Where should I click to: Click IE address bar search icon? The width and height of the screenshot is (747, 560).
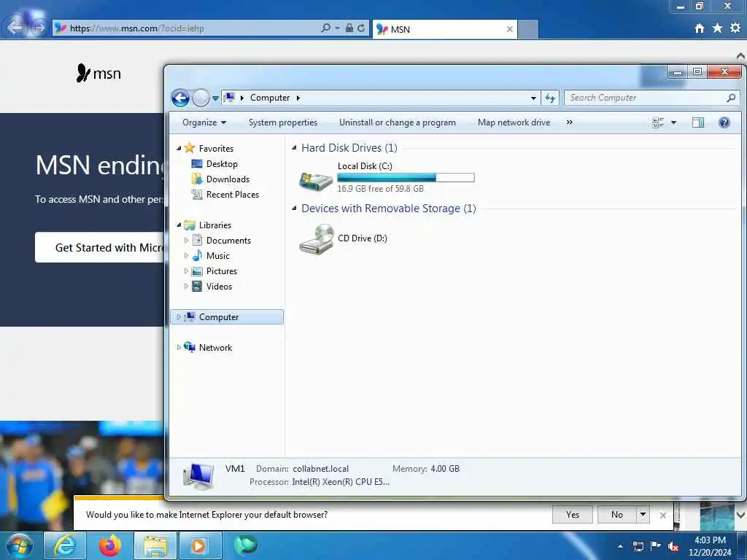(326, 28)
